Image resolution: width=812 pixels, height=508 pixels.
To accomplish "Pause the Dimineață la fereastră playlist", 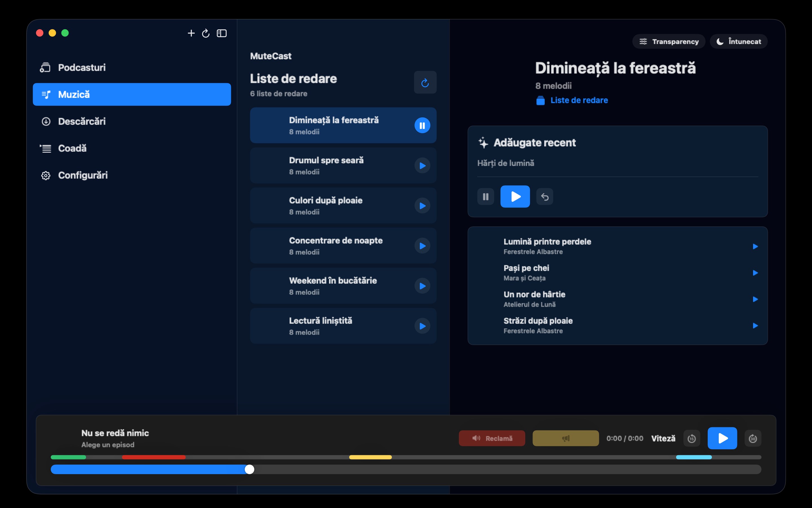I will (x=422, y=125).
